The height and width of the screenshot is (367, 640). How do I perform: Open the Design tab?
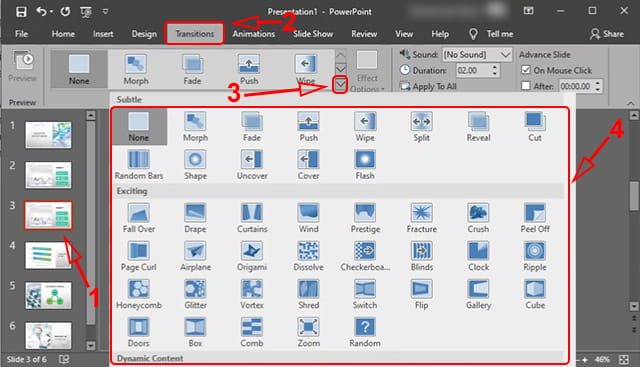[x=144, y=34]
